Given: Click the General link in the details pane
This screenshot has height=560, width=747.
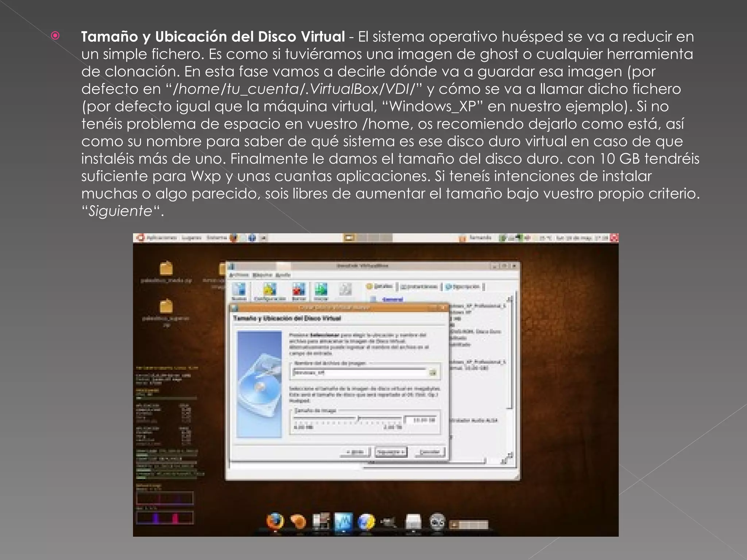Looking at the screenshot, I should point(392,299).
